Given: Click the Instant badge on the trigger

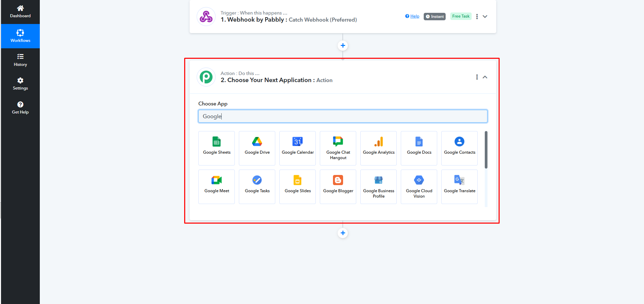Looking at the screenshot, I should pos(435,17).
